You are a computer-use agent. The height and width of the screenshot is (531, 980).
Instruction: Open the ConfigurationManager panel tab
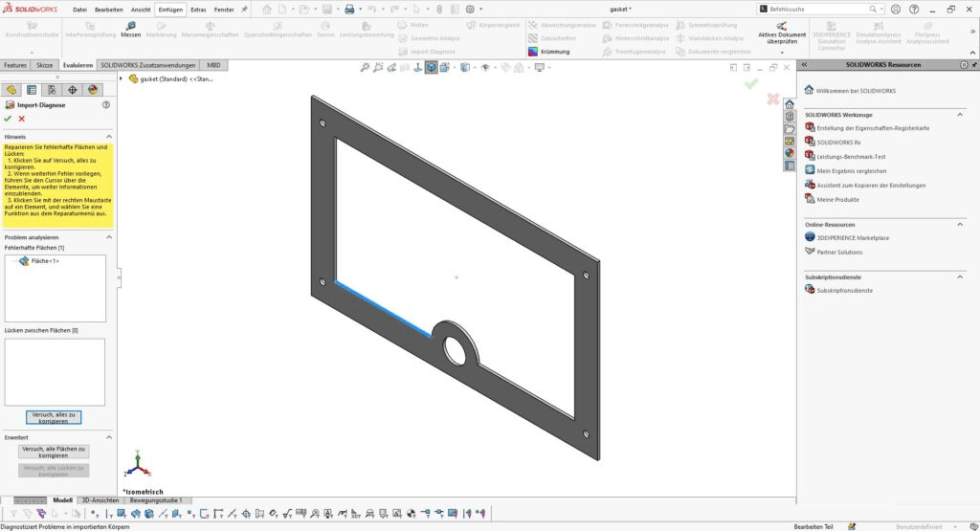click(52, 89)
